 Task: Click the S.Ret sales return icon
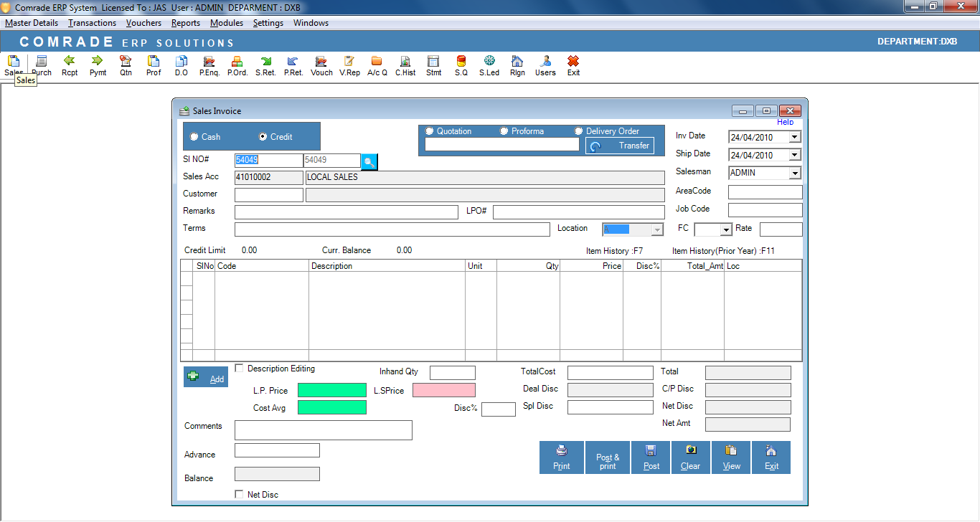coord(265,66)
